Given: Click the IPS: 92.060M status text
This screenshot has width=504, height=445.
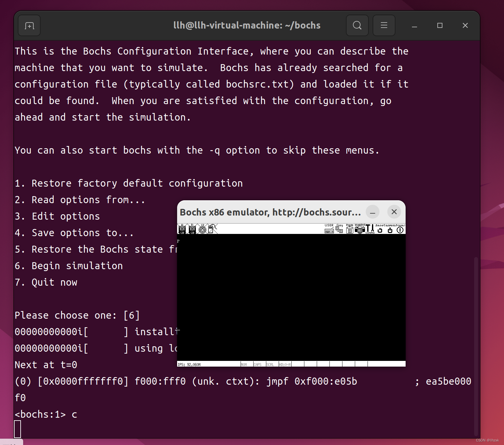Looking at the screenshot, I should pos(189,364).
